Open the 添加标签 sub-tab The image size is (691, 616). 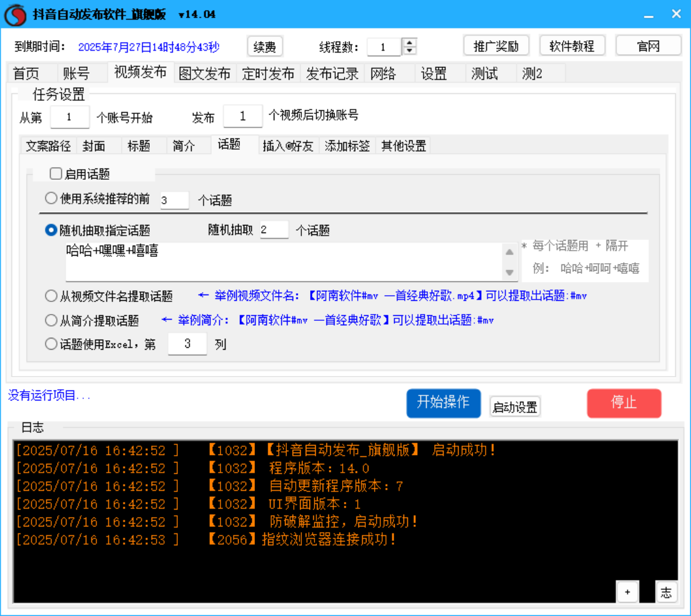coord(347,145)
